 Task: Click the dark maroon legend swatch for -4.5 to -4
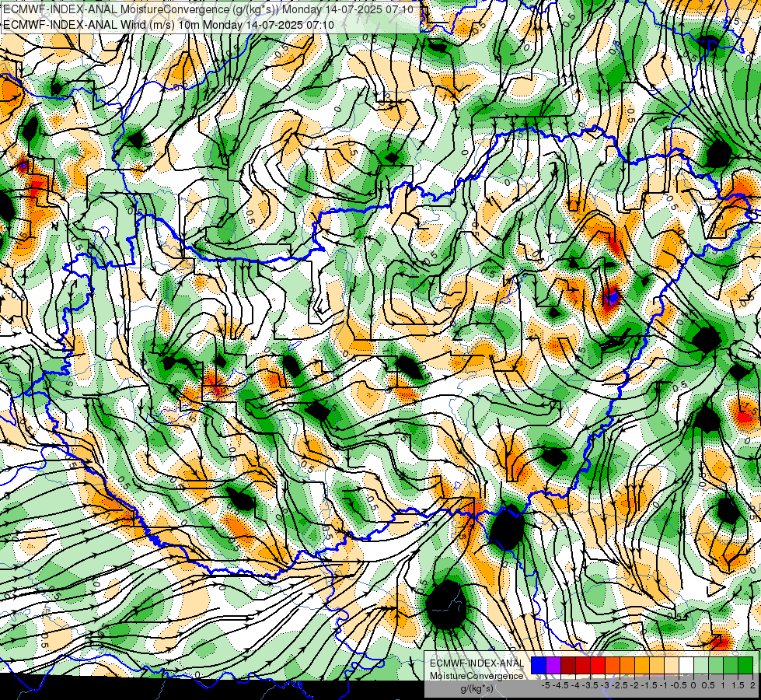point(568,665)
